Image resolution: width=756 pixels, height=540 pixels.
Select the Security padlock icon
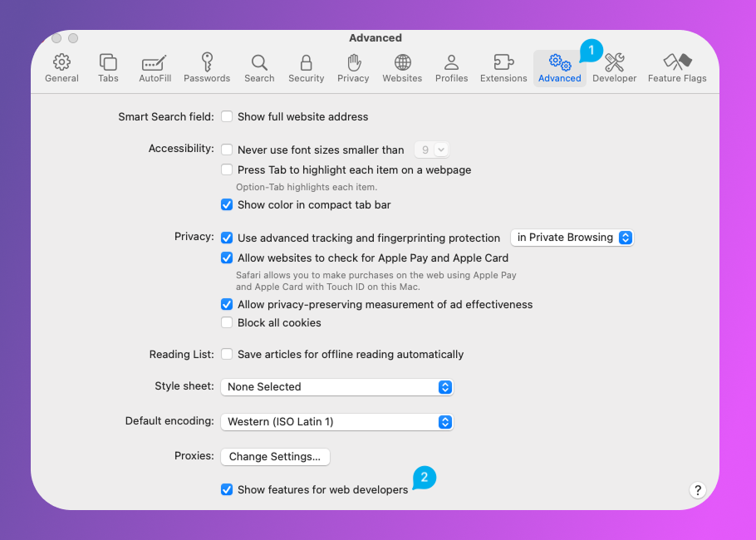(x=306, y=63)
